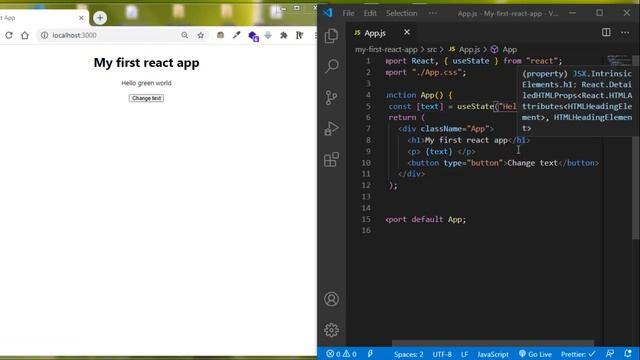Click the first gray extension icon in browser
640x360 pixels.
220,36
